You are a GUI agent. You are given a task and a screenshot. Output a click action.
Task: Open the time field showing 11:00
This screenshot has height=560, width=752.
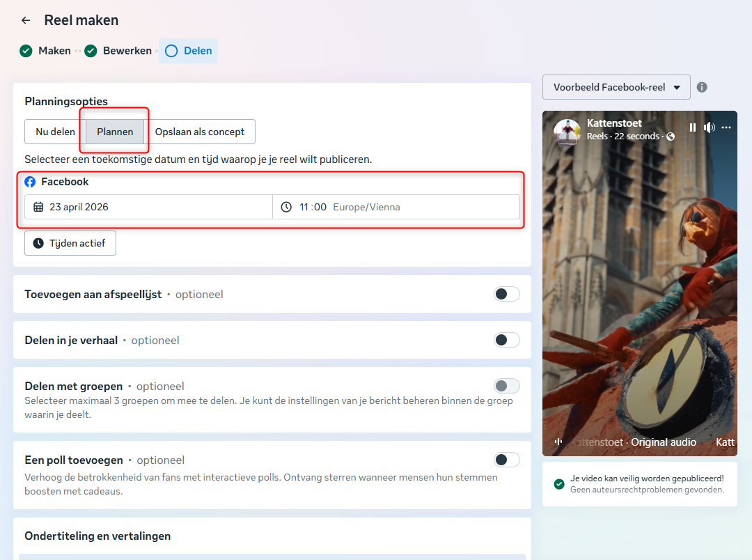396,207
